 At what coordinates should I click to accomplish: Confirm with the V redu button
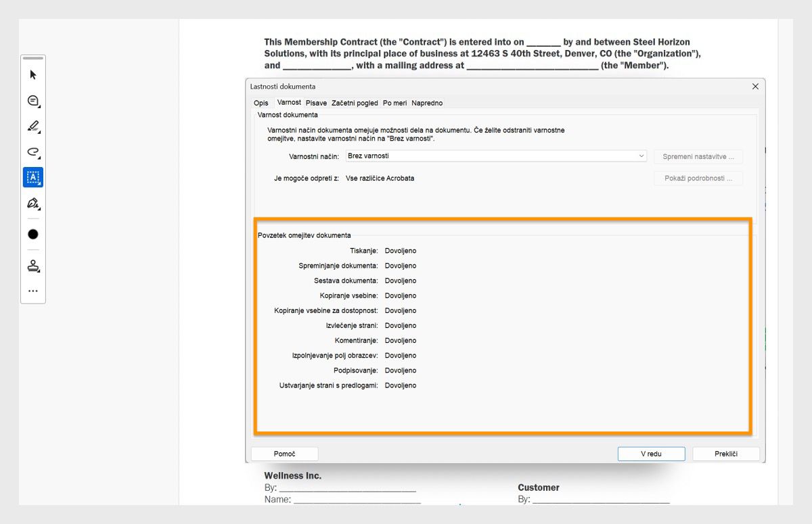click(651, 454)
